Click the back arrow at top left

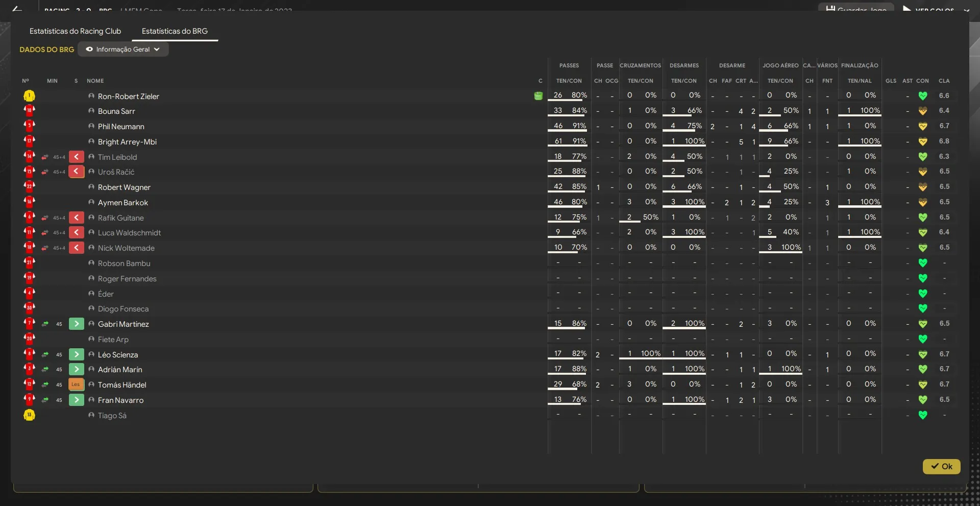click(x=17, y=9)
